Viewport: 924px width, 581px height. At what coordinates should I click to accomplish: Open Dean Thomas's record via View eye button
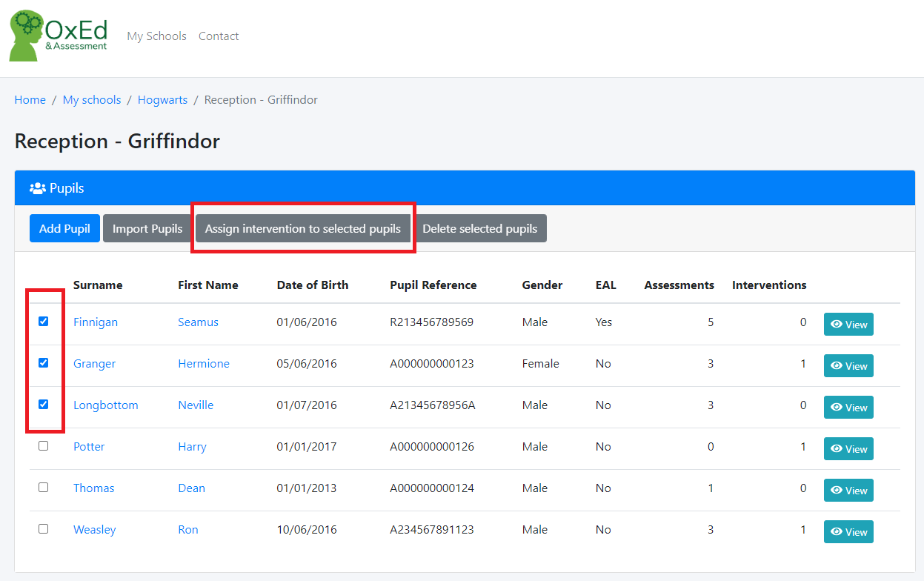pyautogui.click(x=848, y=491)
